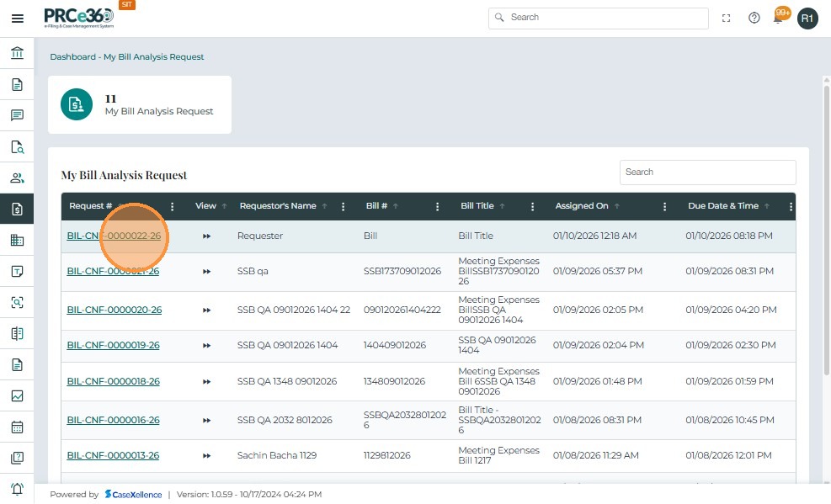Open the R1 user profile avatar

click(807, 18)
